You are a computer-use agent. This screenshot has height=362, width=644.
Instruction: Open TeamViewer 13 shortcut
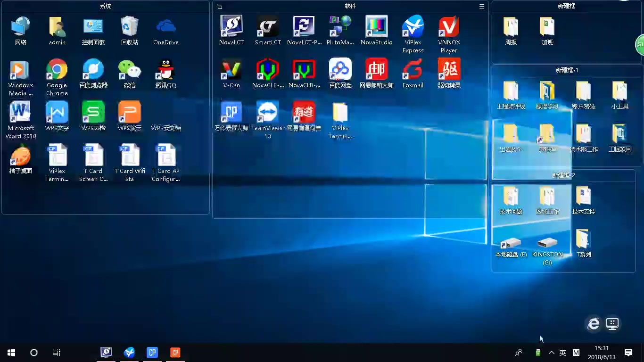(x=268, y=120)
